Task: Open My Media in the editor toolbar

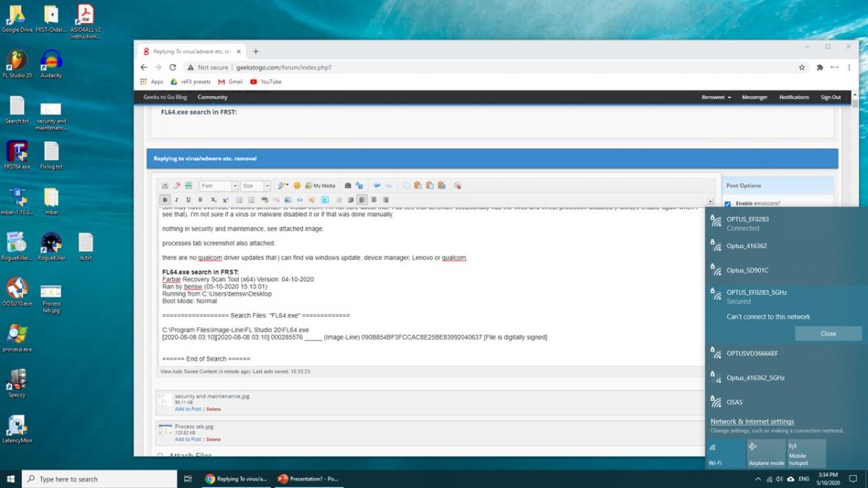Action: 320,186
